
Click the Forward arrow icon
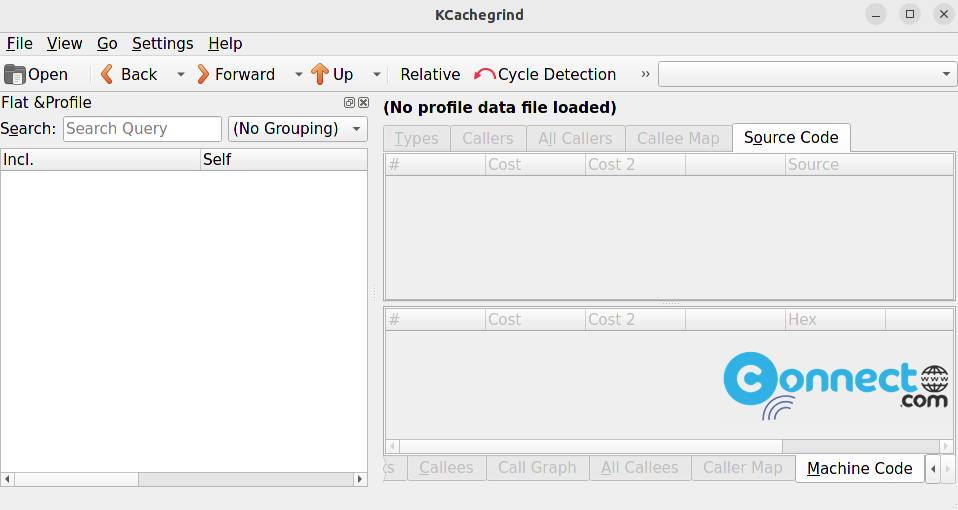(x=203, y=75)
